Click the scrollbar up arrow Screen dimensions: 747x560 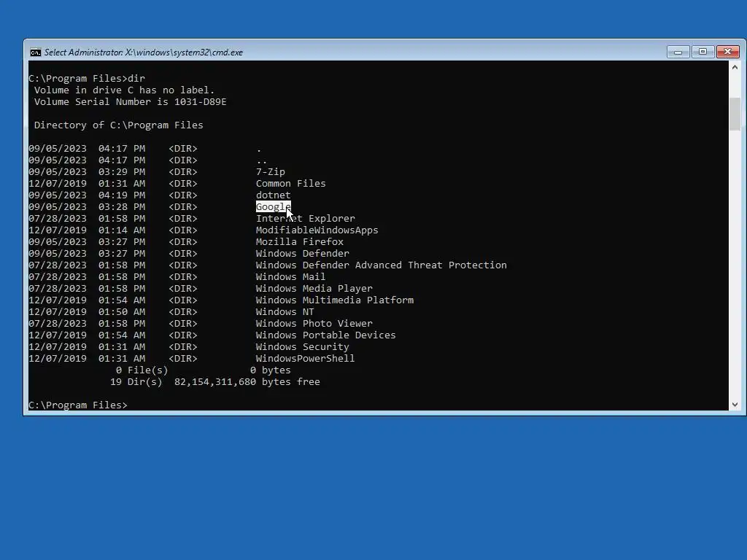[735, 67]
